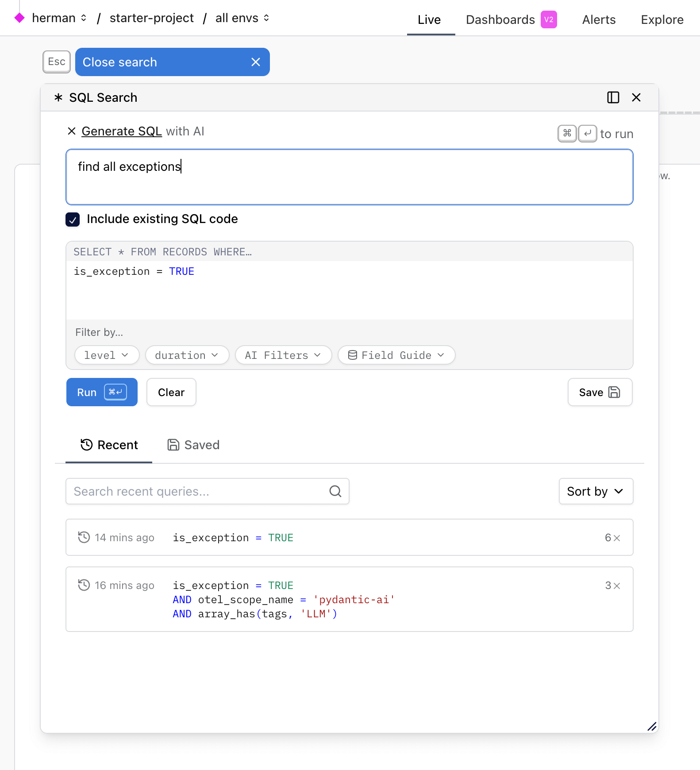Uncheck Include existing SQL code

73,219
